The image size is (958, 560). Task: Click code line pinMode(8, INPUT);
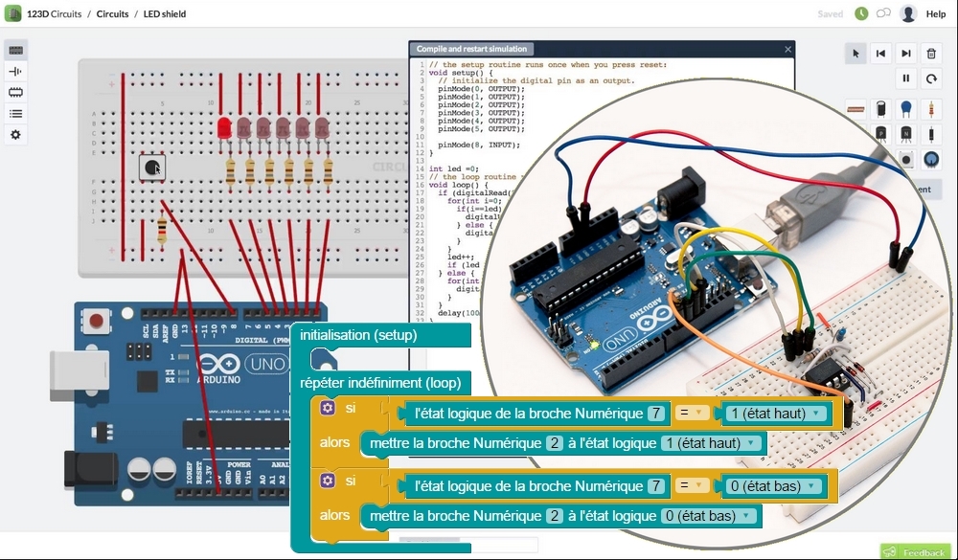[479, 145]
